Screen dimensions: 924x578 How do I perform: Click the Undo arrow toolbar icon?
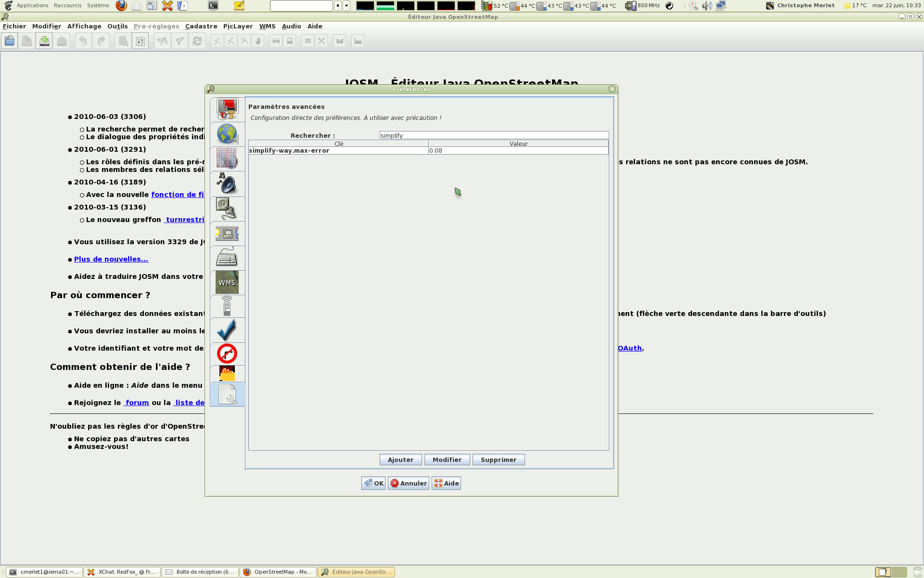tap(83, 41)
